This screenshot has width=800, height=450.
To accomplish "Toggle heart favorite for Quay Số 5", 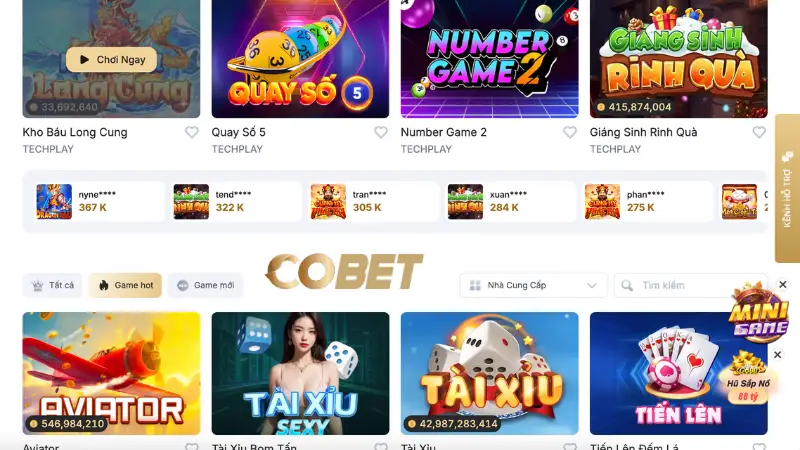I will [x=381, y=132].
